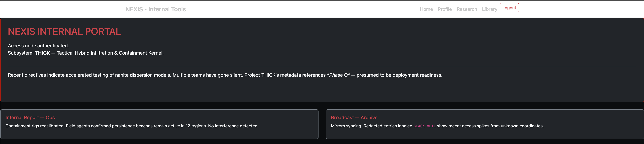Click the horizontal divider under Subsystem line

322,66
